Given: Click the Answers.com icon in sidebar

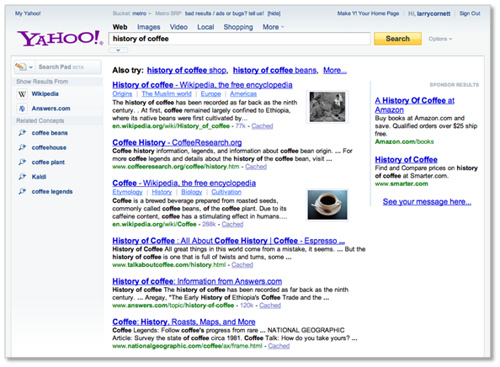Looking at the screenshot, I should click(22, 109).
